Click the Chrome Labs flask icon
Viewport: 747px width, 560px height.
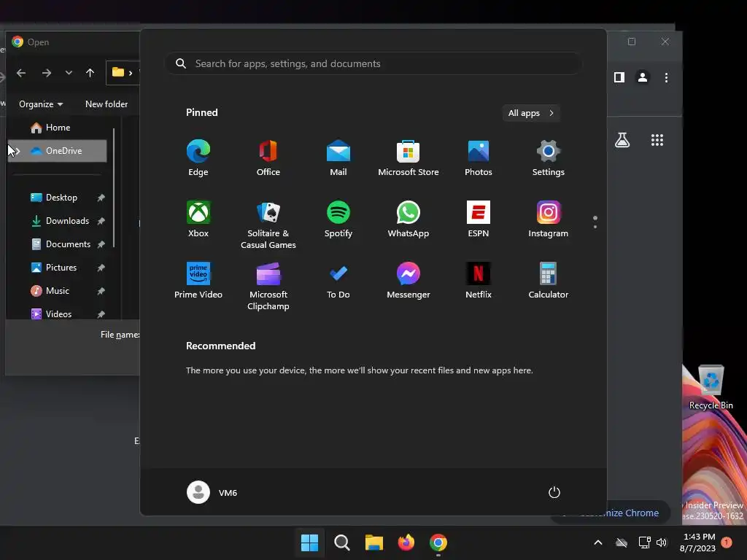click(622, 140)
